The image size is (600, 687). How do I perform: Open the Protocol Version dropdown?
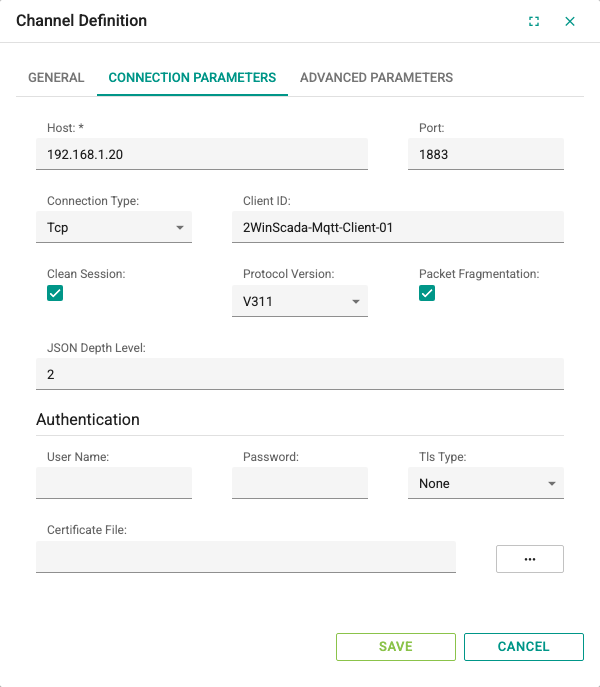[300, 301]
